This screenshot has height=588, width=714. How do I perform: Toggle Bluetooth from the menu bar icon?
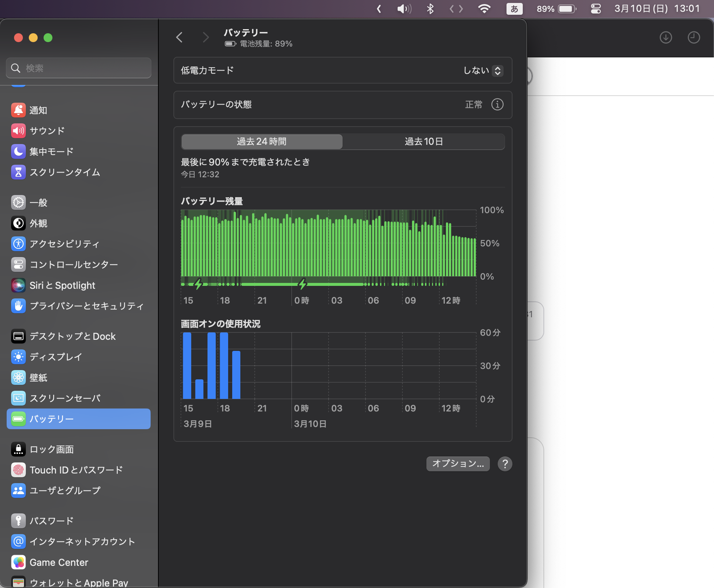pyautogui.click(x=430, y=8)
